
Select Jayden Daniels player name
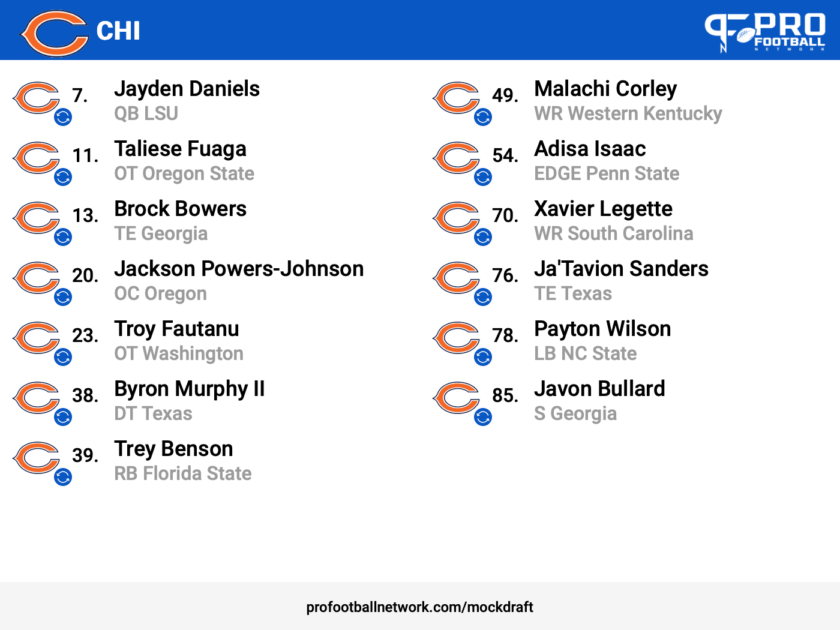[187, 89]
